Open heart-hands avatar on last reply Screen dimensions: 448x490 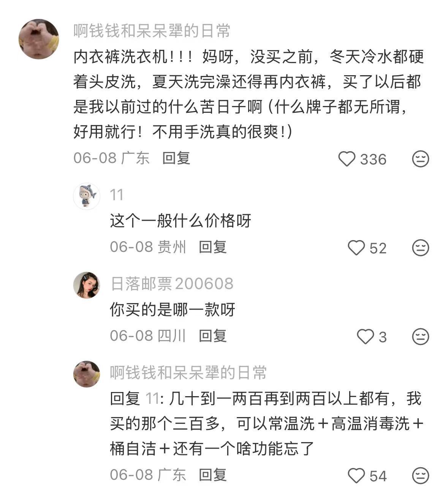pyautogui.click(x=87, y=374)
